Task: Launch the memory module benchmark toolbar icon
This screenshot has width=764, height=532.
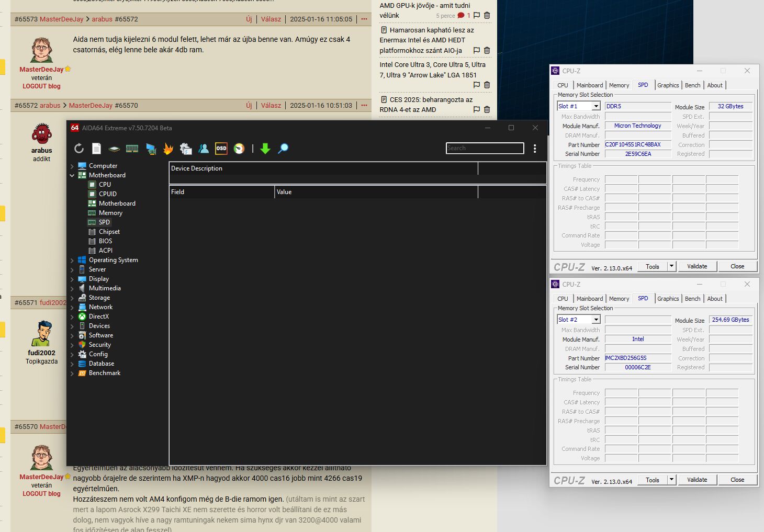Action: tap(132, 149)
